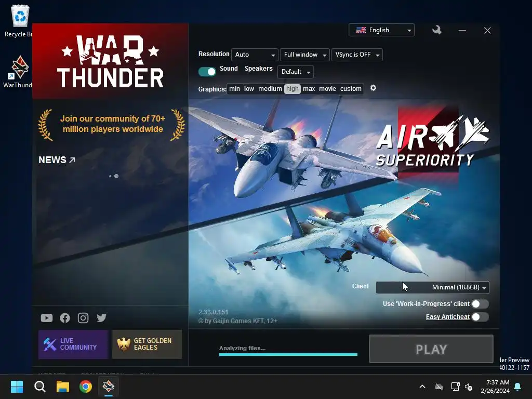Enable 'Work-in-Progress' client toggle

(x=480, y=303)
